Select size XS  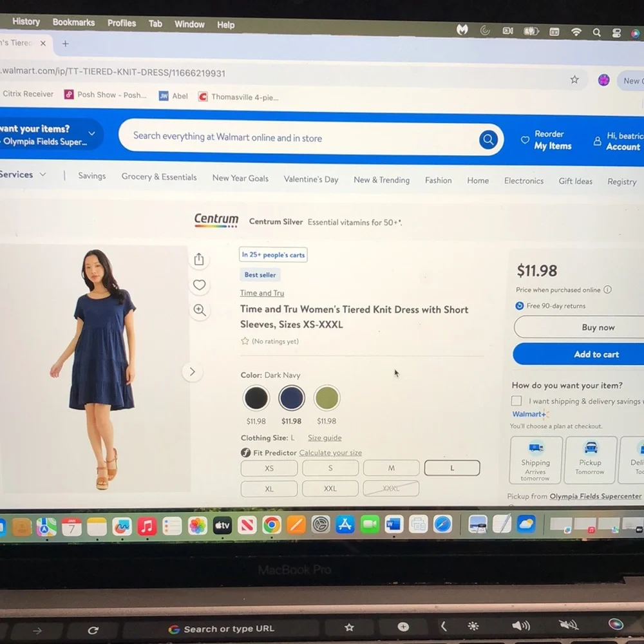[269, 468]
